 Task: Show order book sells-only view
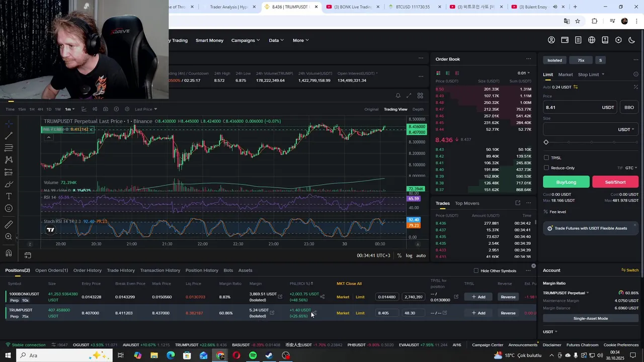click(457, 73)
